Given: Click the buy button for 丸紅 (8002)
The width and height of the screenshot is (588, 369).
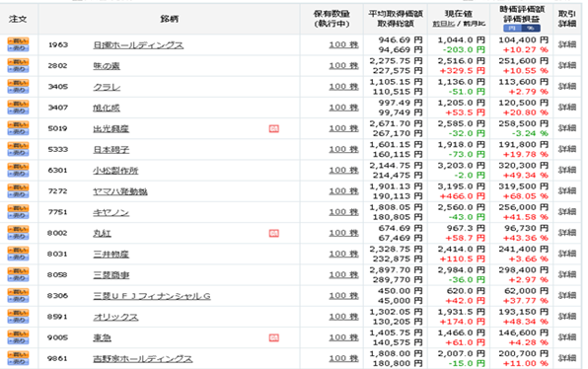Looking at the screenshot, I should (18, 230).
